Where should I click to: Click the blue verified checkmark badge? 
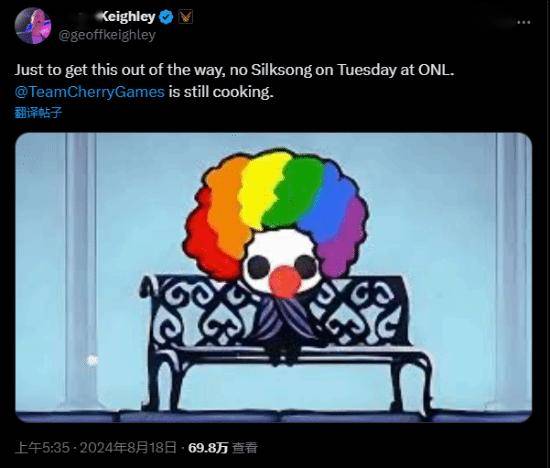[x=166, y=17]
